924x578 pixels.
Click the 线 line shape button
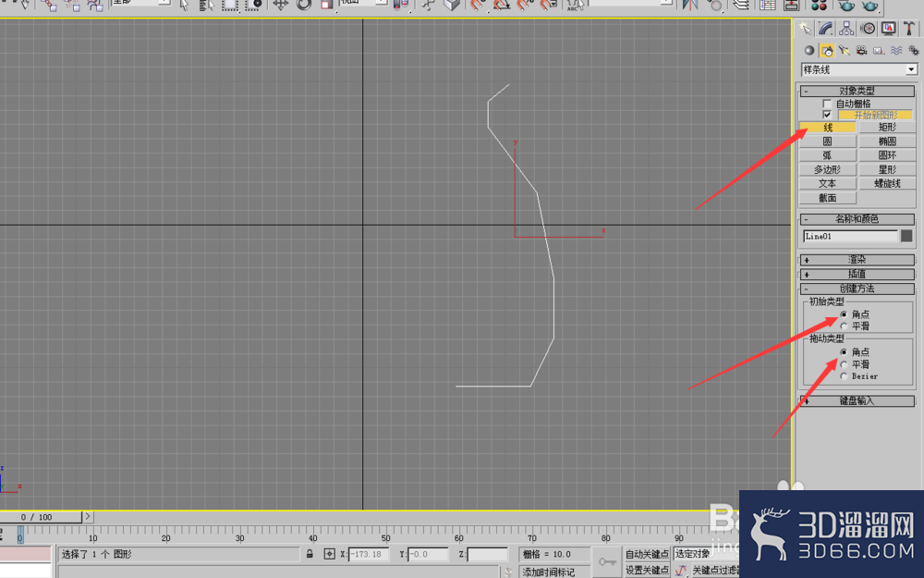[827, 128]
